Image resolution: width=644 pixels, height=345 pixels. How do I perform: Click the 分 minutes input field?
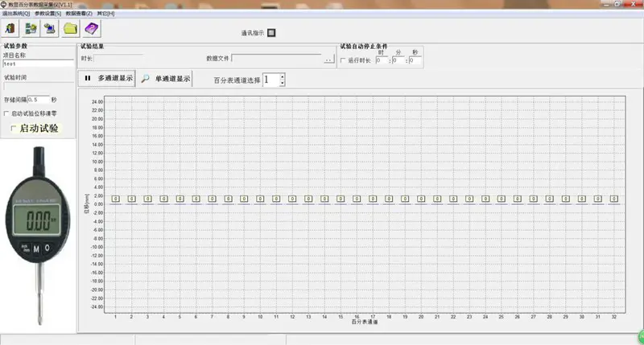pos(398,60)
